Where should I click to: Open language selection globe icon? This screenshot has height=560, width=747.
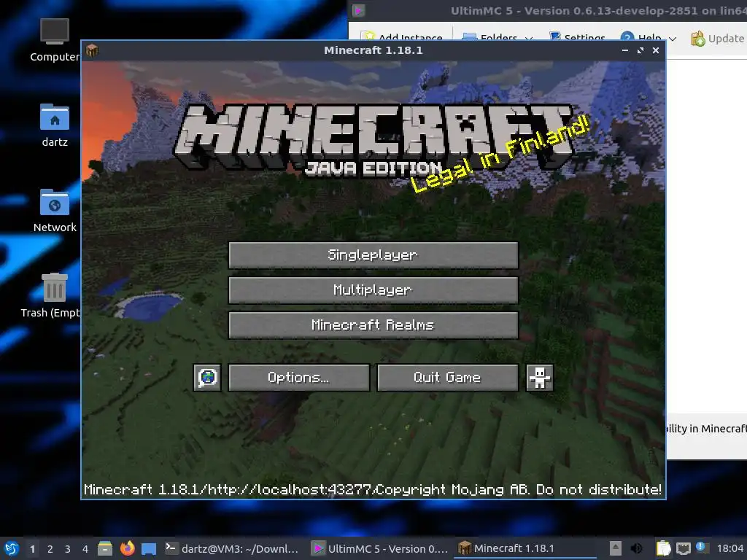(207, 378)
